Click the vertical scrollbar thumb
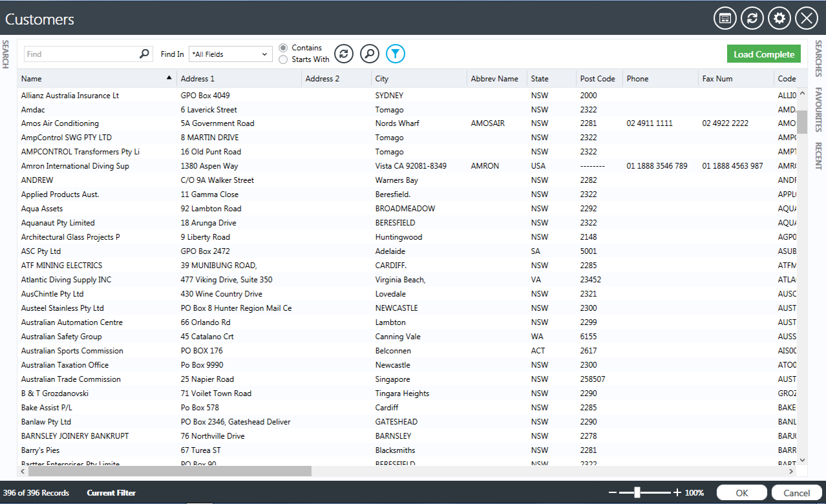The width and height of the screenshot is (826, 504). (x=802, y=121)
